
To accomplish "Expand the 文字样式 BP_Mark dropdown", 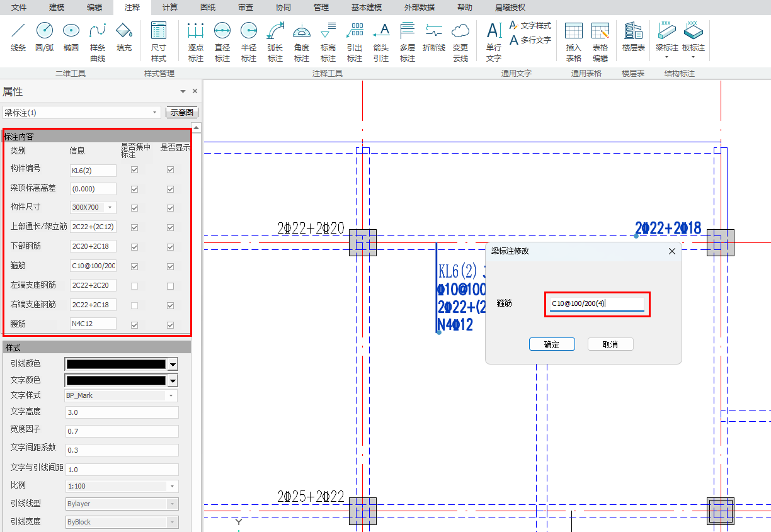I will 171,395.
